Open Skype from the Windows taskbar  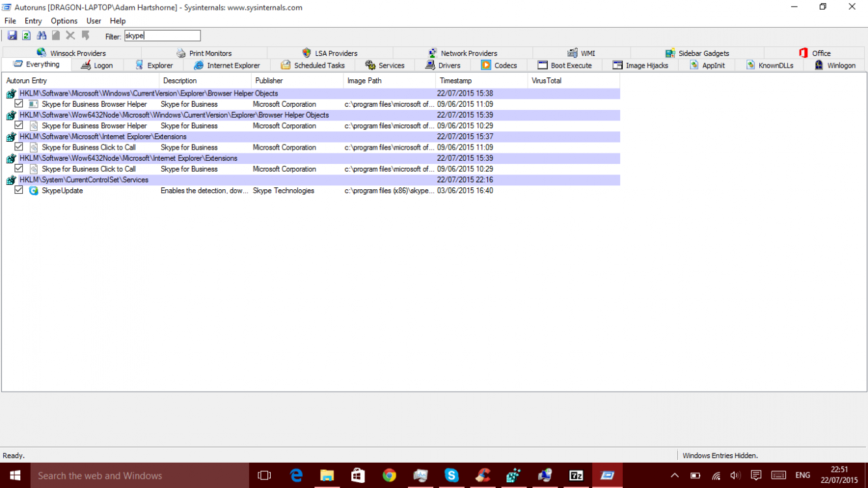click(x=452, y=476)
